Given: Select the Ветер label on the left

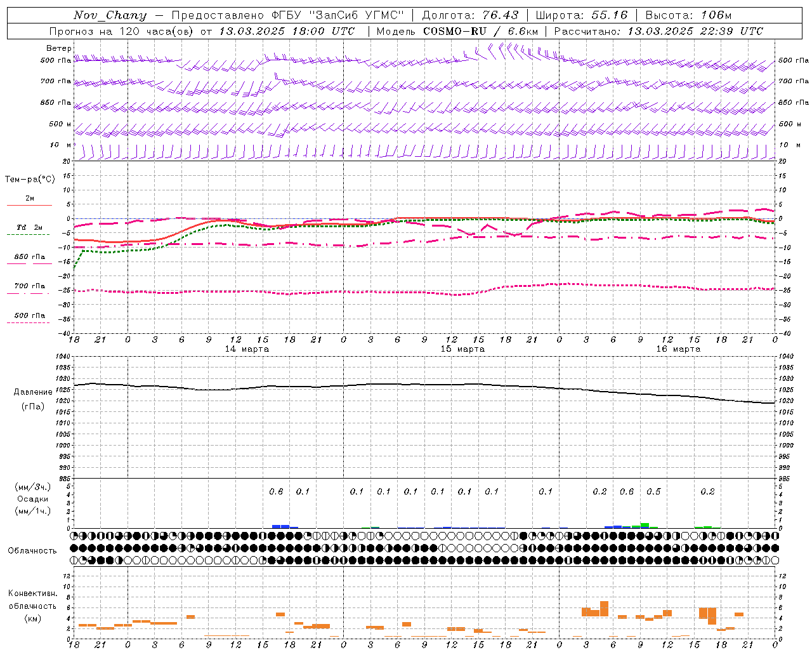Looking at the screenshot, I should pyautogui.click(x=59, y=48).
